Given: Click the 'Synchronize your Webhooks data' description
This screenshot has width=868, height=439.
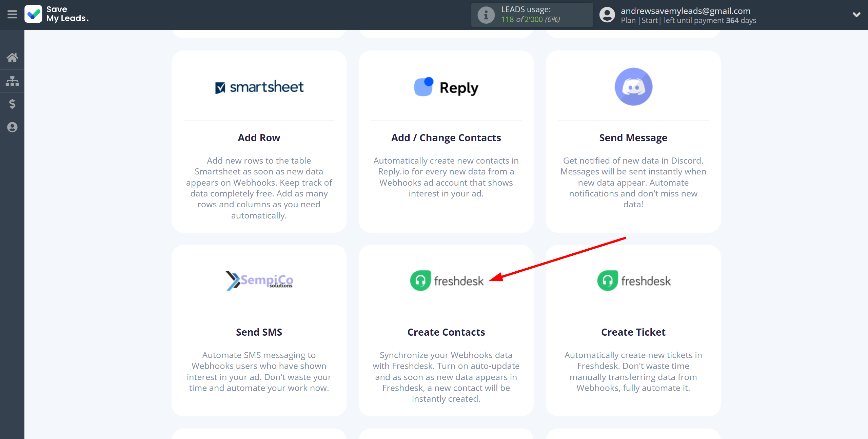Looking at the screenshot, I should [x=446, y=377].
